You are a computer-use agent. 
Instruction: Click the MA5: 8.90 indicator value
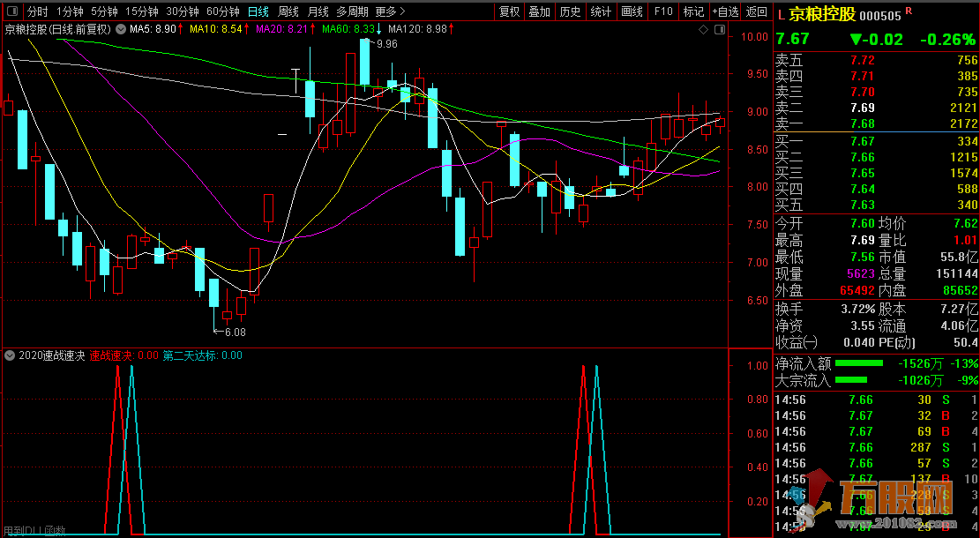click(x=153, y=29)
